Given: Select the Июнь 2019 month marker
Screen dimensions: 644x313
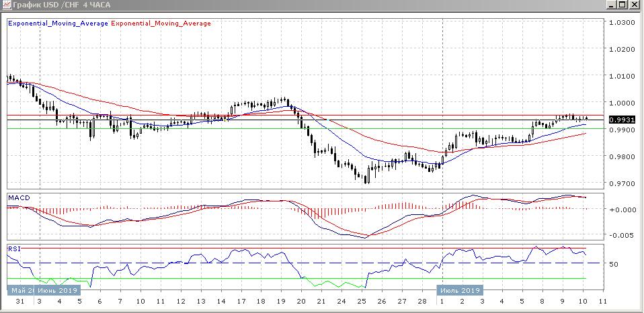Looking at the screenshot, I should coord(58,290).
